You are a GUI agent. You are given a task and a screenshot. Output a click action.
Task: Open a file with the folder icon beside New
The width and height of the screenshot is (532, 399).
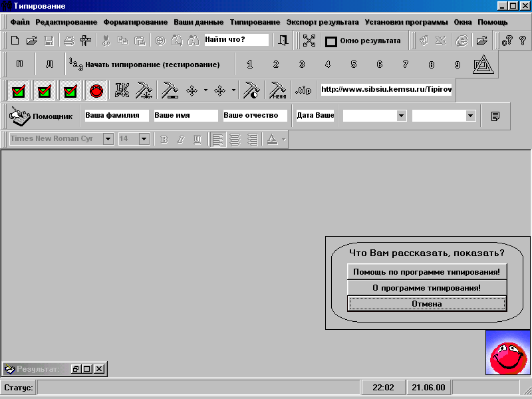31,41
